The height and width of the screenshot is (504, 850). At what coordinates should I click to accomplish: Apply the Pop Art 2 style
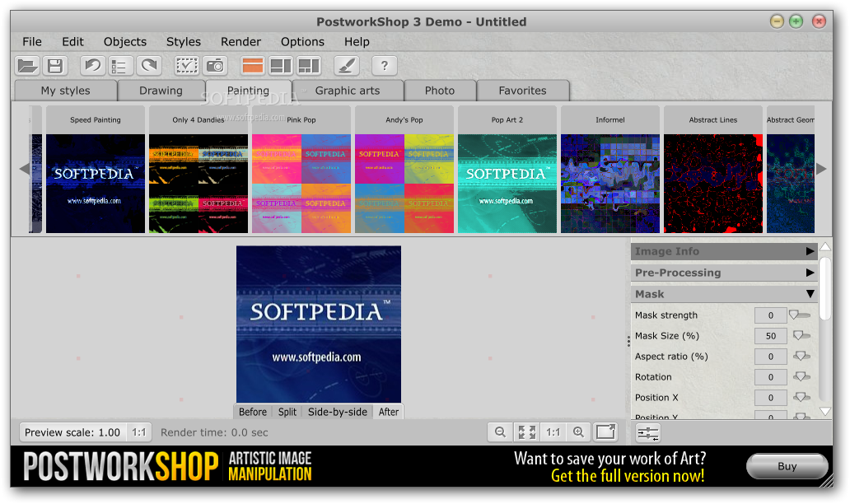pos(507,184)
